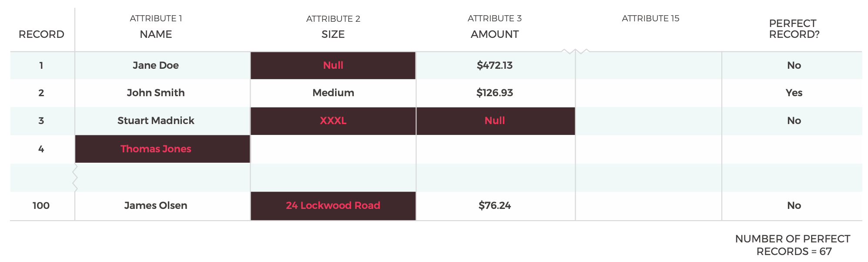
Task: Click the $126.93 amount cell
Action: [x=496, y=93]
